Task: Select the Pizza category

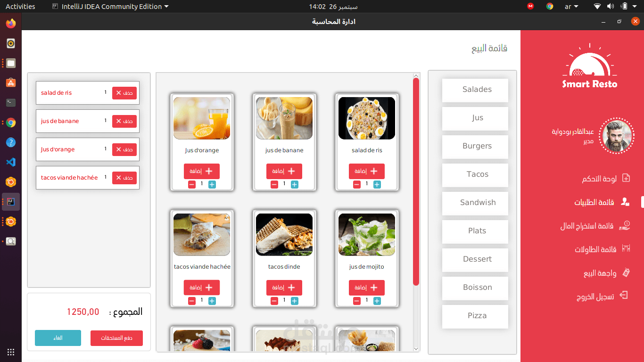Action: point(475,316)
